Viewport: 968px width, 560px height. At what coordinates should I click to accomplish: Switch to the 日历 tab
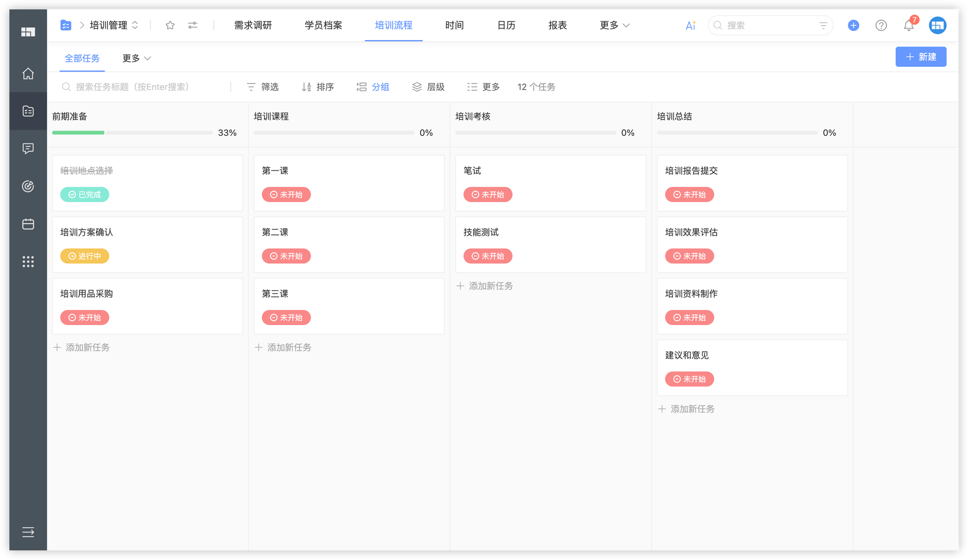(x=506, y=25)
